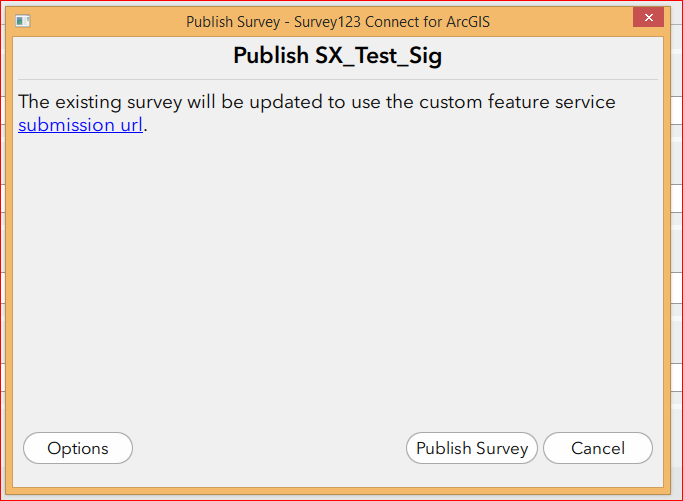
Task: Click the empty space between Options and Publish Survey
Action: (x=268, y=448)
